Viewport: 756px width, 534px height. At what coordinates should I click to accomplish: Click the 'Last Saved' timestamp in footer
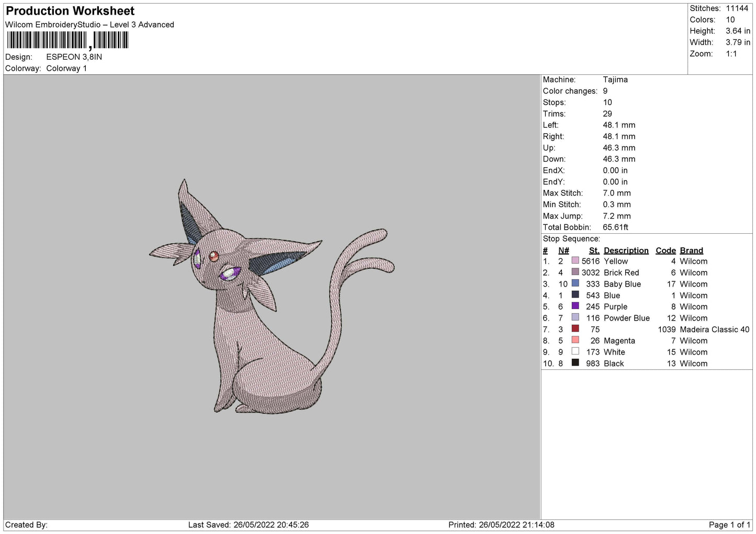click(x=249, y=525)
